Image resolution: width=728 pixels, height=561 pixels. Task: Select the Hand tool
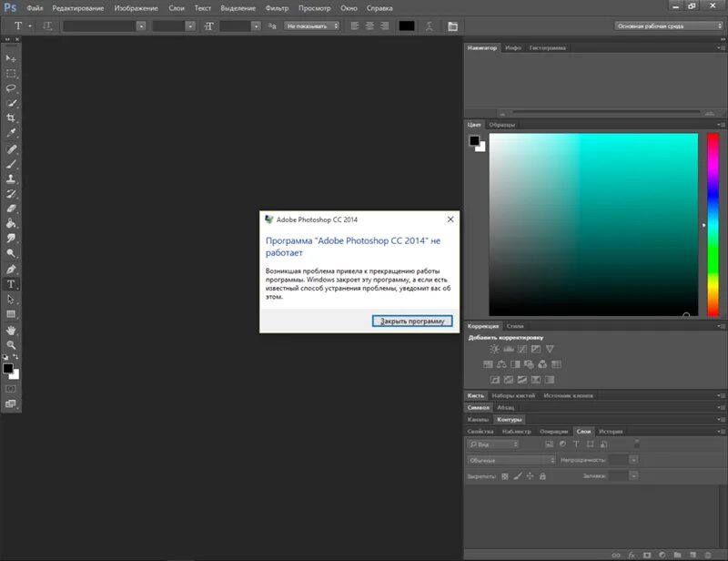point(11,331)
